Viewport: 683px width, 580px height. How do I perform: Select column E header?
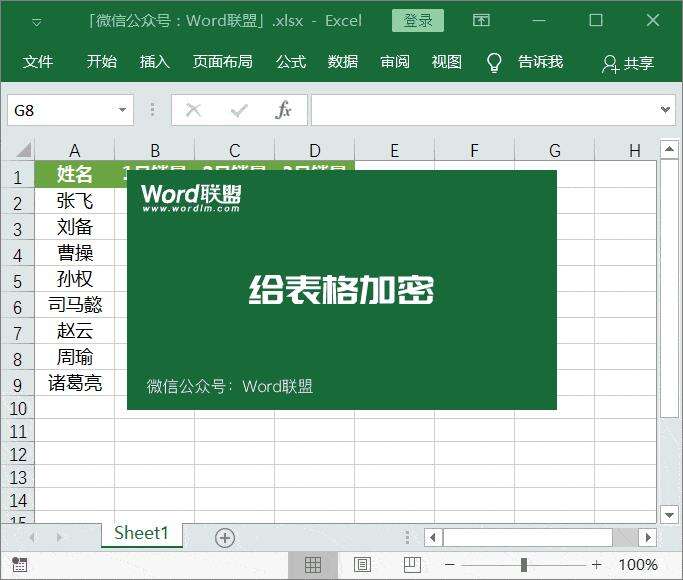pos(394,150)
